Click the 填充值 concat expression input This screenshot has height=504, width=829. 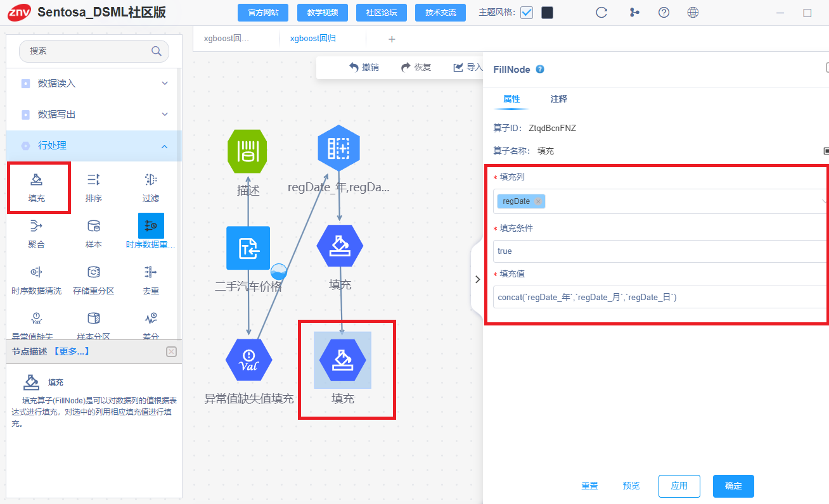pyautogui.click(x=661, y=297)
